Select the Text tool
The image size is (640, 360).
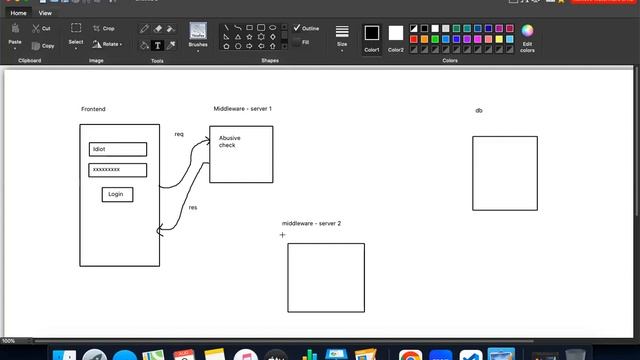(x=158, y=45)
